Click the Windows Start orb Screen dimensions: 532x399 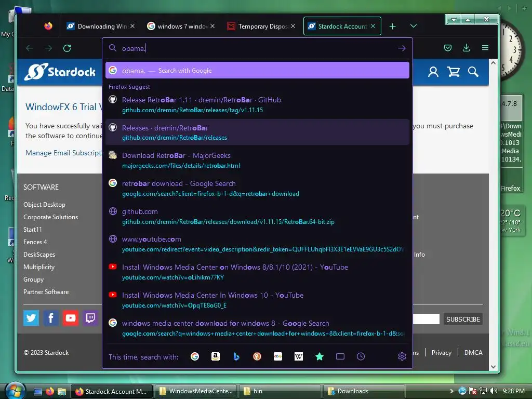point(15,391)
